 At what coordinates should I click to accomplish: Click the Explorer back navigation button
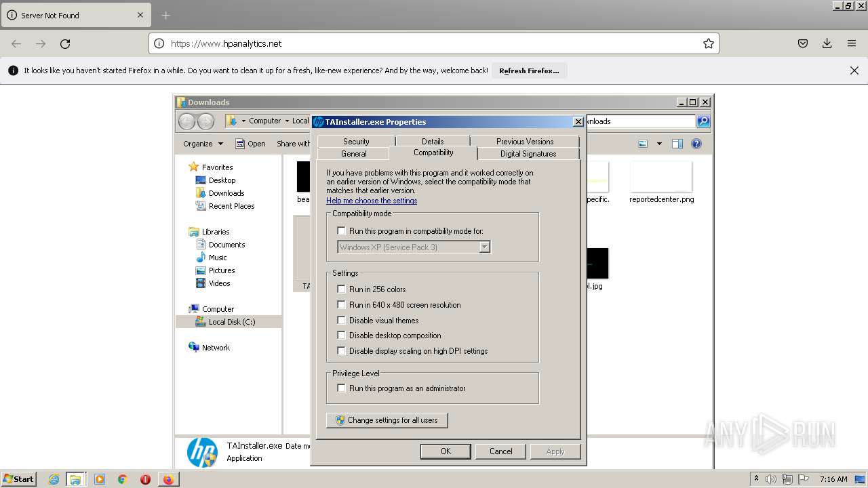pos(187,121)
